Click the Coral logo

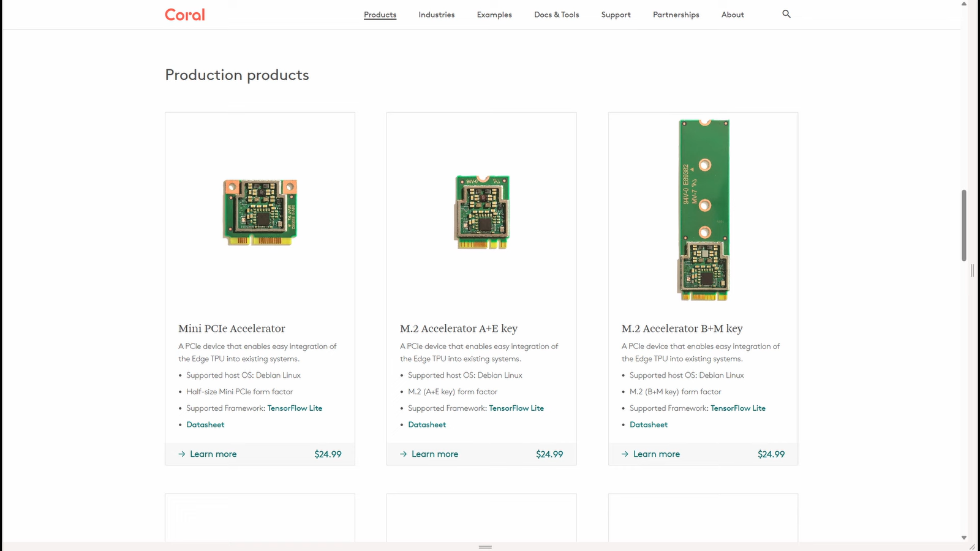pyautogui.click(x=185, y=15)
